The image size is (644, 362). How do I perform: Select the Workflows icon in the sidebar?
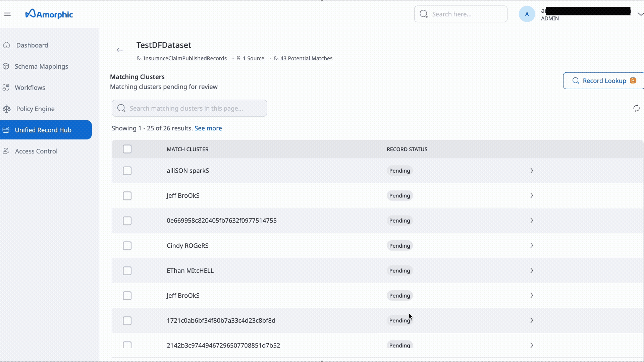click(x=6, y=87)
